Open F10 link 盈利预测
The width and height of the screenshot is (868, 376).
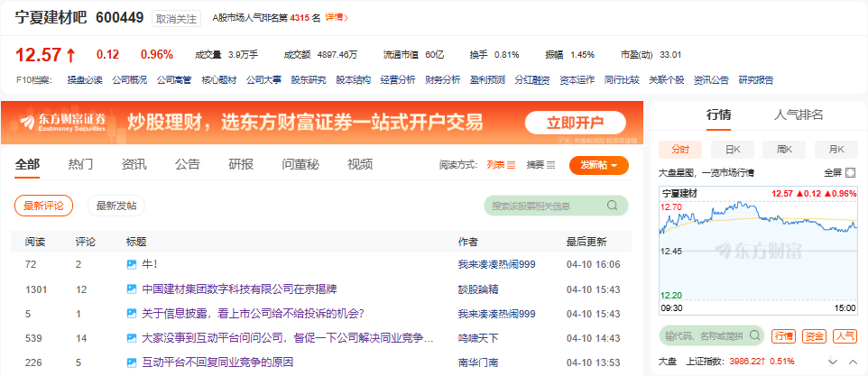[488, 80]
